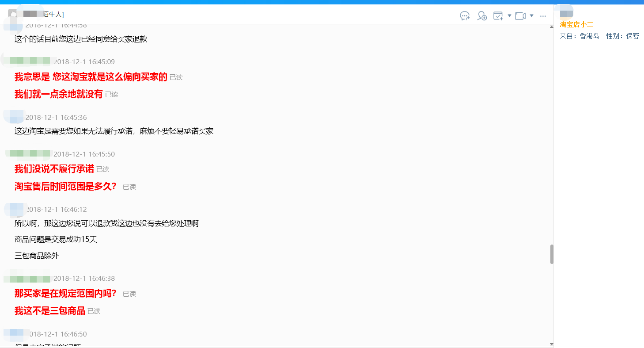Screen dimensions: 644x348
Task: Click the timestamp 2018-12-1 16:45:50
Action: click(84, 154)
